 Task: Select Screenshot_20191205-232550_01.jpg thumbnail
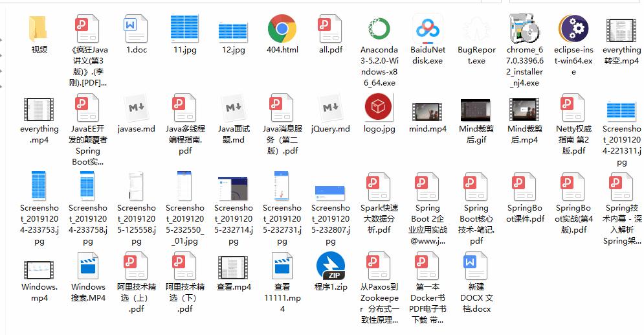185,186
